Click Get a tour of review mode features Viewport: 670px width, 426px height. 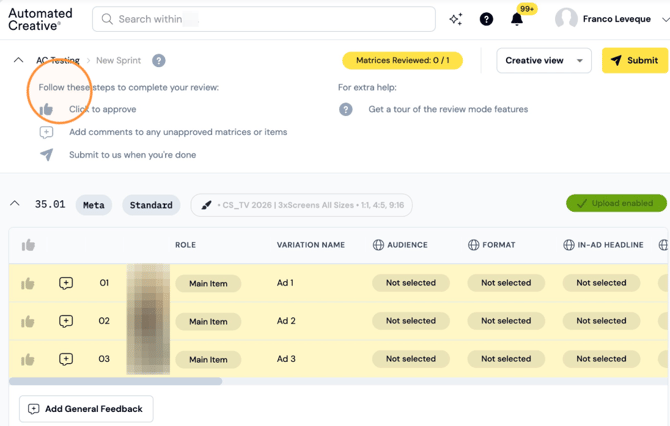click(448, 109)
